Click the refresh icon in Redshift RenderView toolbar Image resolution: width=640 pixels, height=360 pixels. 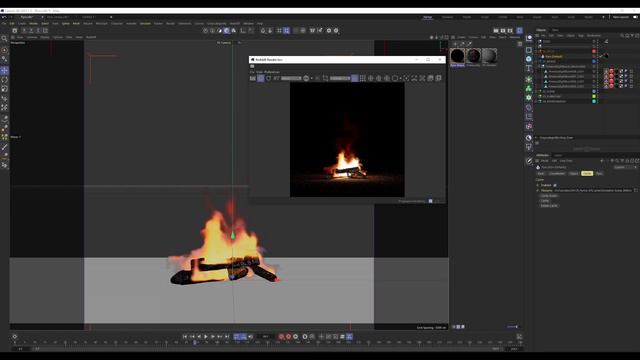tap(269, 78)
